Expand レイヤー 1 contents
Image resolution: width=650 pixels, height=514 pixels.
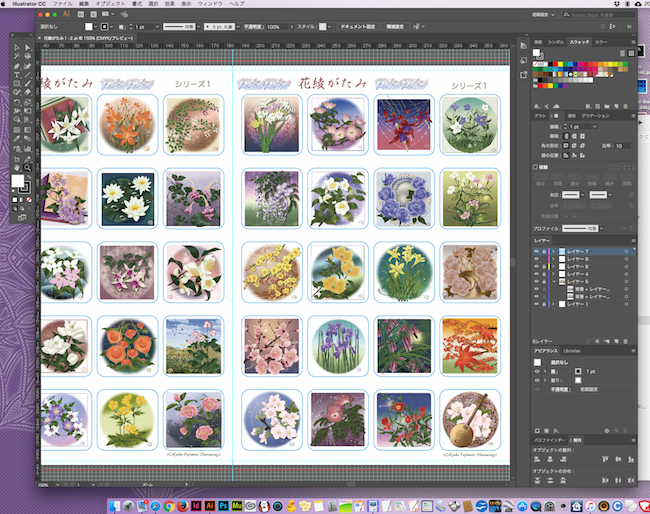tap(553, 304)
